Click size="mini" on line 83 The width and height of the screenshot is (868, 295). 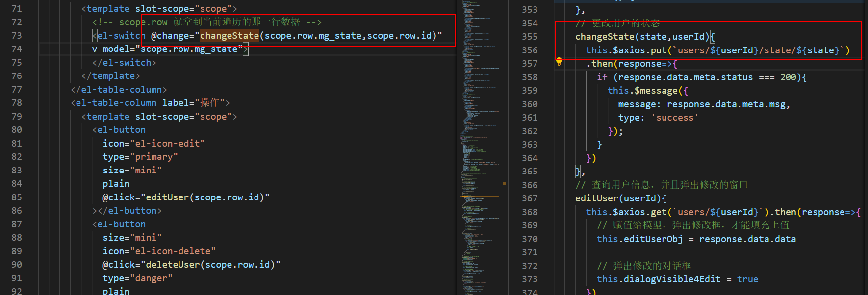132,171
